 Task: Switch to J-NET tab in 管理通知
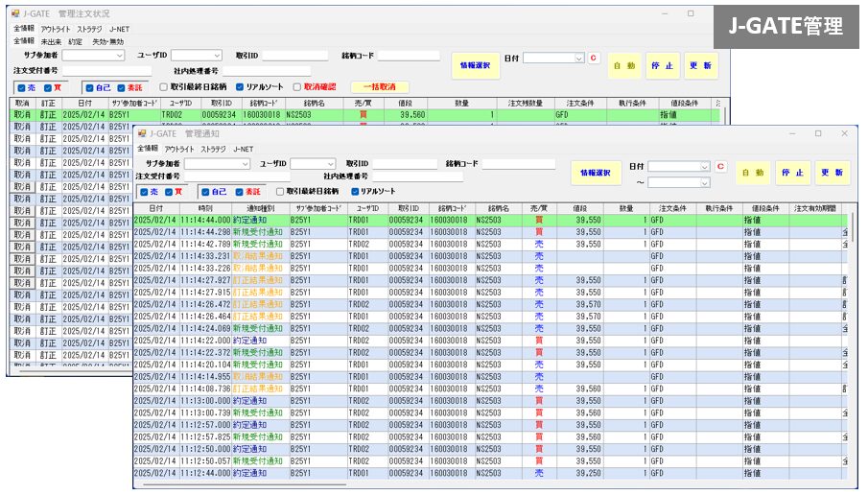pyautogui.click(x=243, y=150)
